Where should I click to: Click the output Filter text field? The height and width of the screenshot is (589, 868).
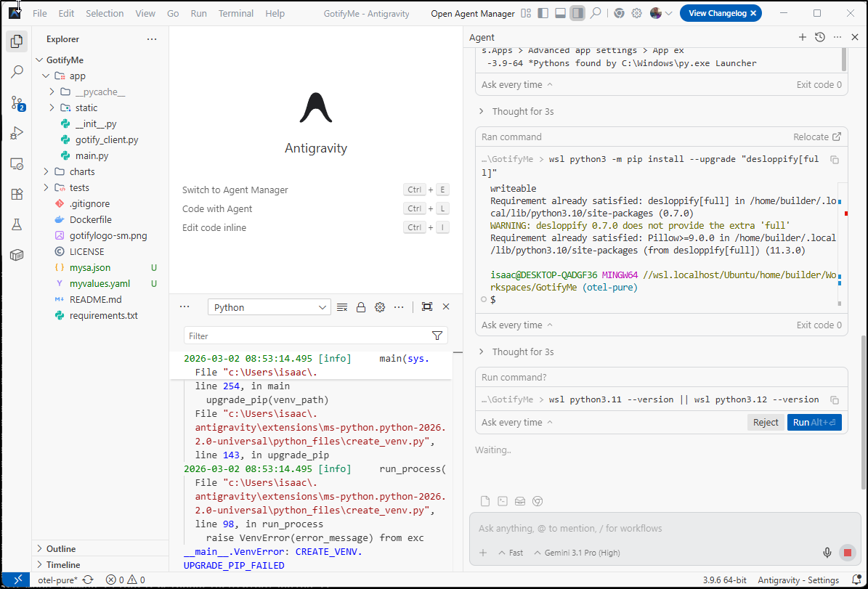click(305, 336)
